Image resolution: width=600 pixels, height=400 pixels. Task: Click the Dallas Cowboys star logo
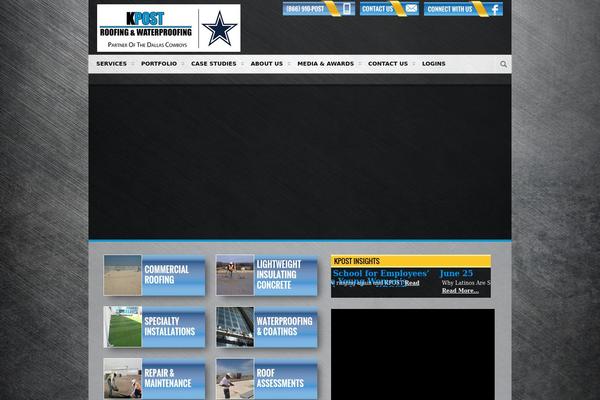tap(219, 28)
